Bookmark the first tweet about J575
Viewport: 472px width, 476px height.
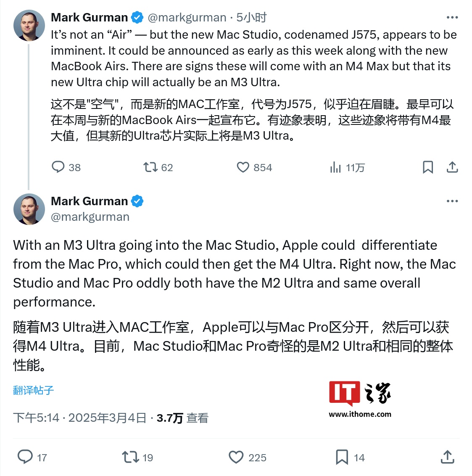[x=428, y=167]
